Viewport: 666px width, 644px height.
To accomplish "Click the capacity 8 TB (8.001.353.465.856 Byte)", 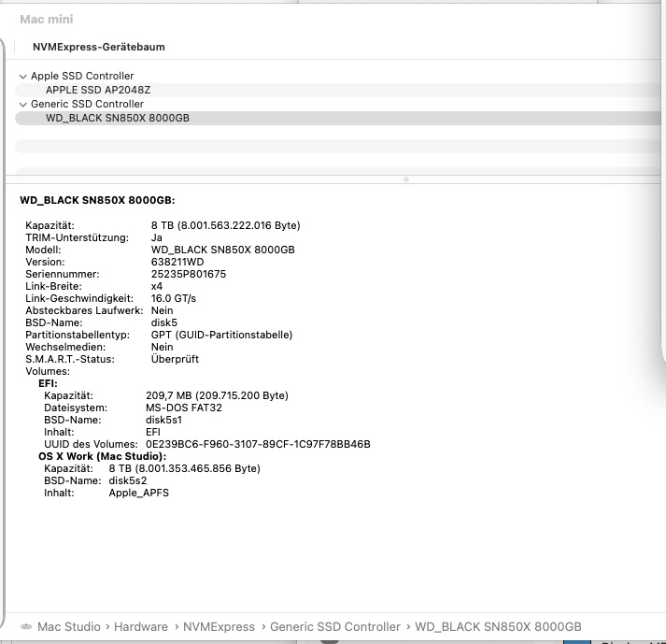I will click(184, 468).
